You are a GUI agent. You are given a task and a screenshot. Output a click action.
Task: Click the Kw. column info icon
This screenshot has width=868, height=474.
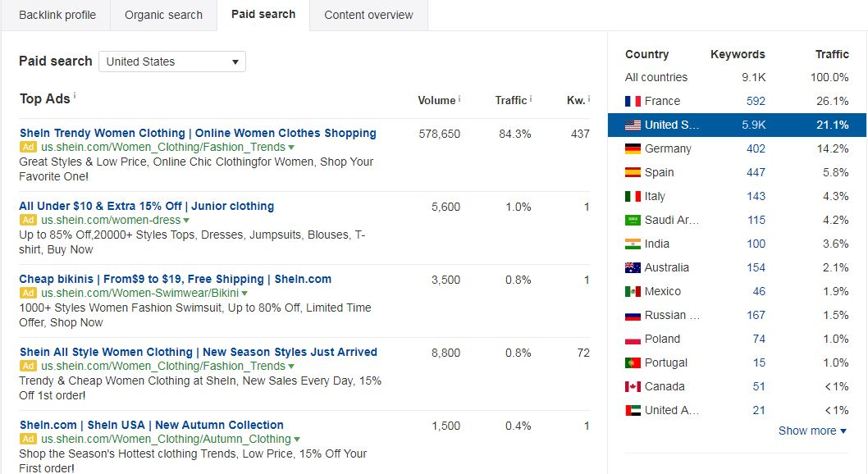pyautogui.click(x=589, y=99)
